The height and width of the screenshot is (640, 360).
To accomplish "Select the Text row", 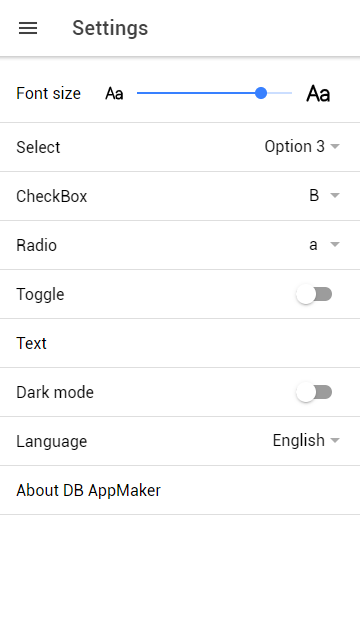I will point(180,343).
